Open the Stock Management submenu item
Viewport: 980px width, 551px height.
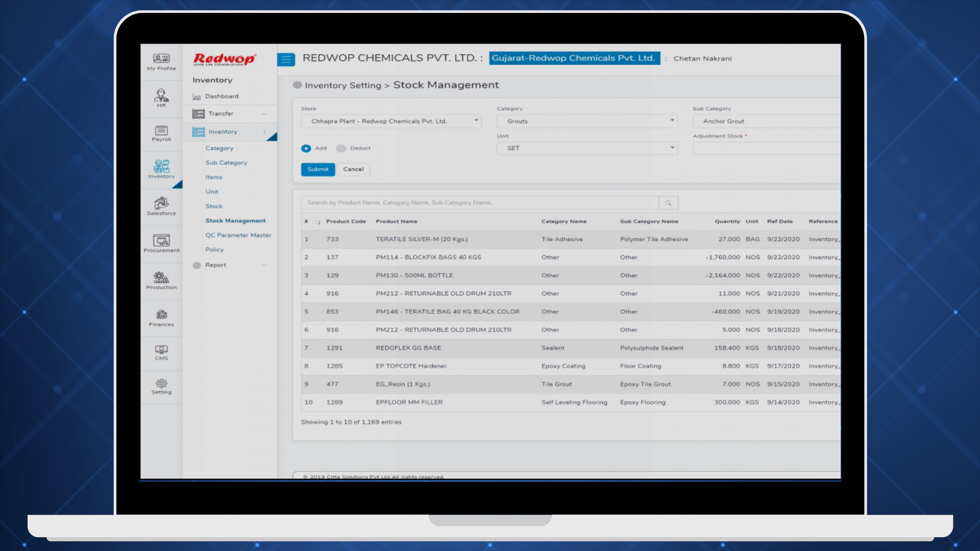coord(235,221)
